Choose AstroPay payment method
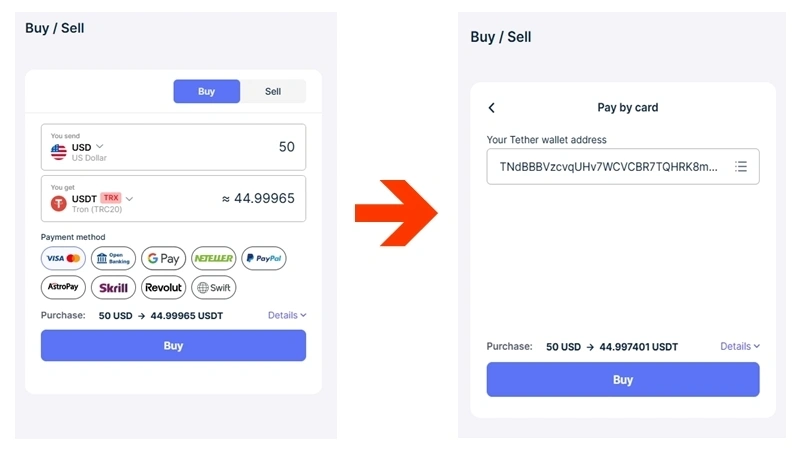Image resolution: width=800 pixels, height=450 pixels. [x=63, y=287]
